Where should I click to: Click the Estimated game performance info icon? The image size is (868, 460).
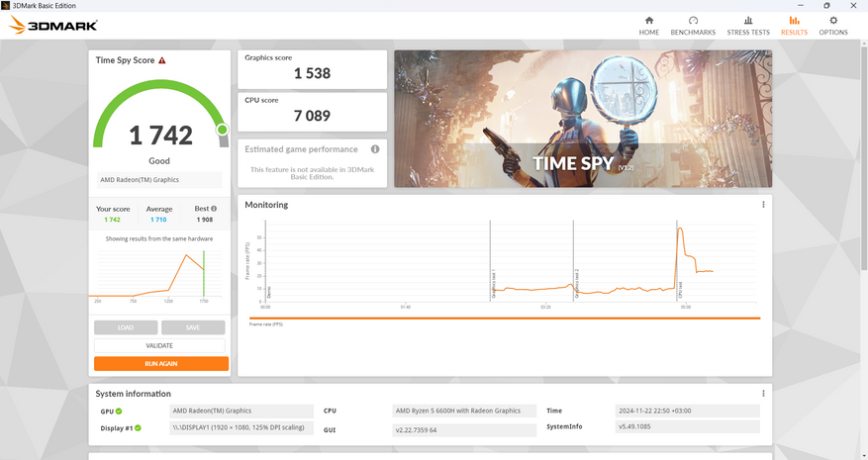(x=375, y=149)
